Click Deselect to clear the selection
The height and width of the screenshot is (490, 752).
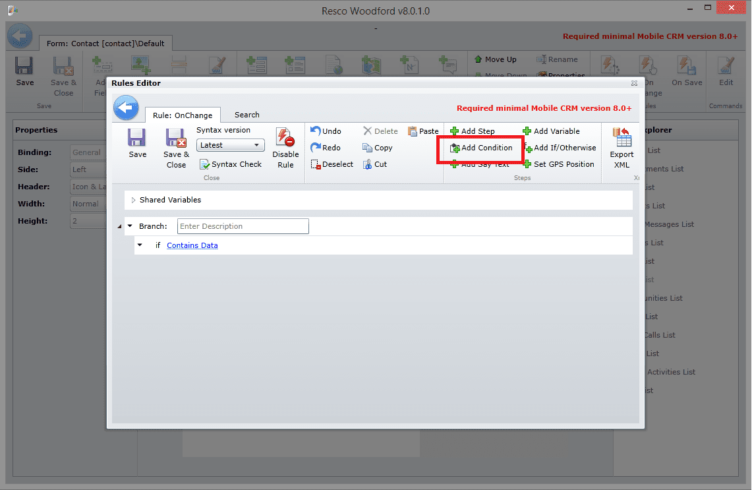(331, 164)
